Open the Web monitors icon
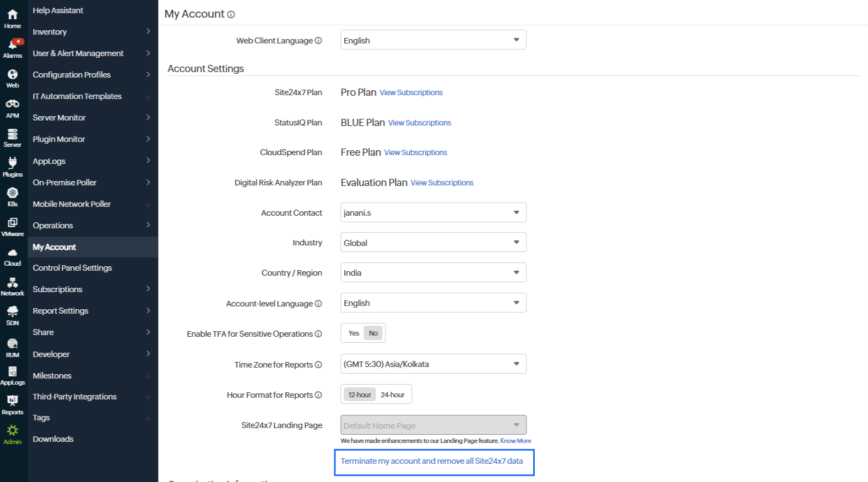 (13, 78)
